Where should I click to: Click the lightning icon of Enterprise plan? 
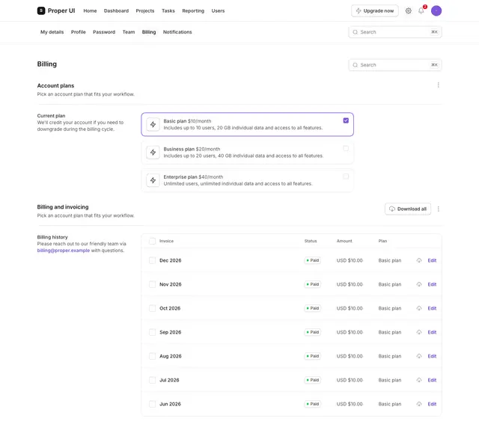point(153,180)
